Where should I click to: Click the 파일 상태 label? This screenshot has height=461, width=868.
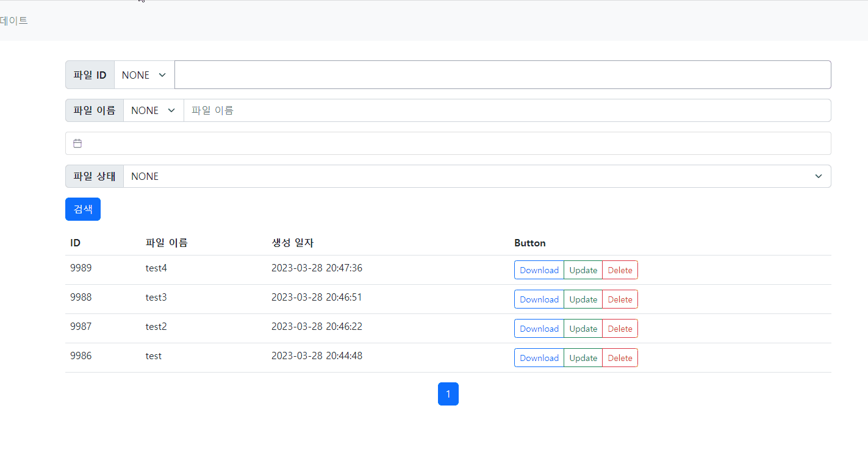[95, 176]
